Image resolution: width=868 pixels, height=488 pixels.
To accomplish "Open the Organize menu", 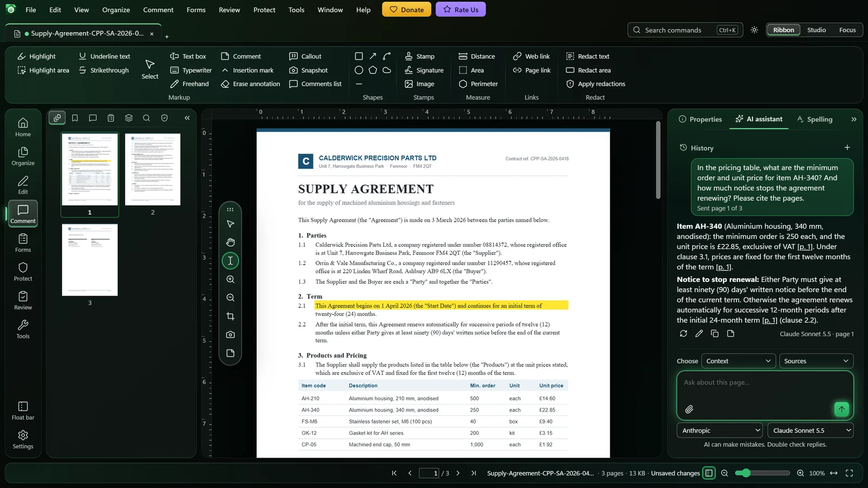I will (x=116, y=10).
